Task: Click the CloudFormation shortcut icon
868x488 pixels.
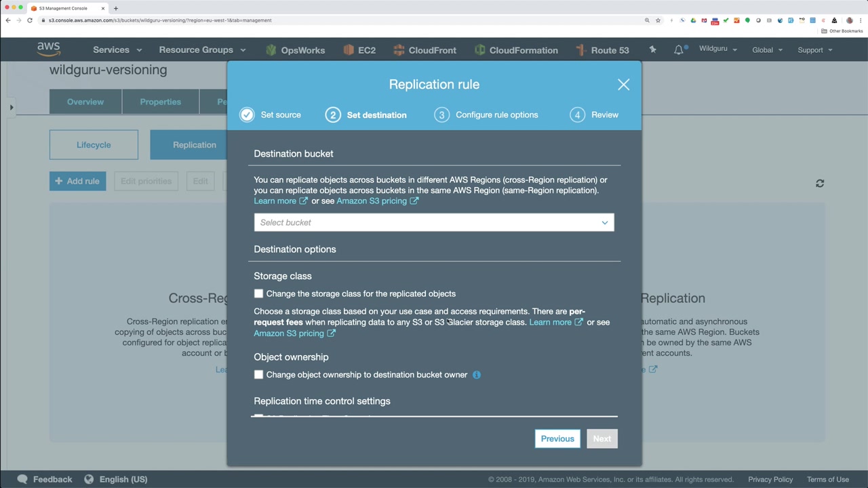Action: [480, 50]
